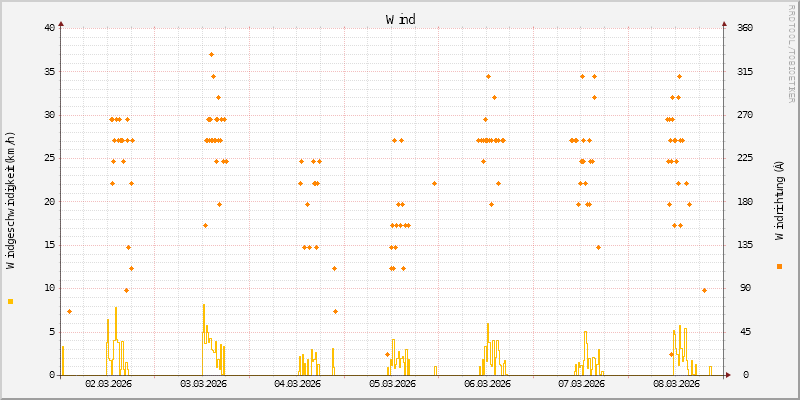Select the 05.03.2026 date label
The width and height of the screenshot is (800, 400).
[x=392, y=383]
